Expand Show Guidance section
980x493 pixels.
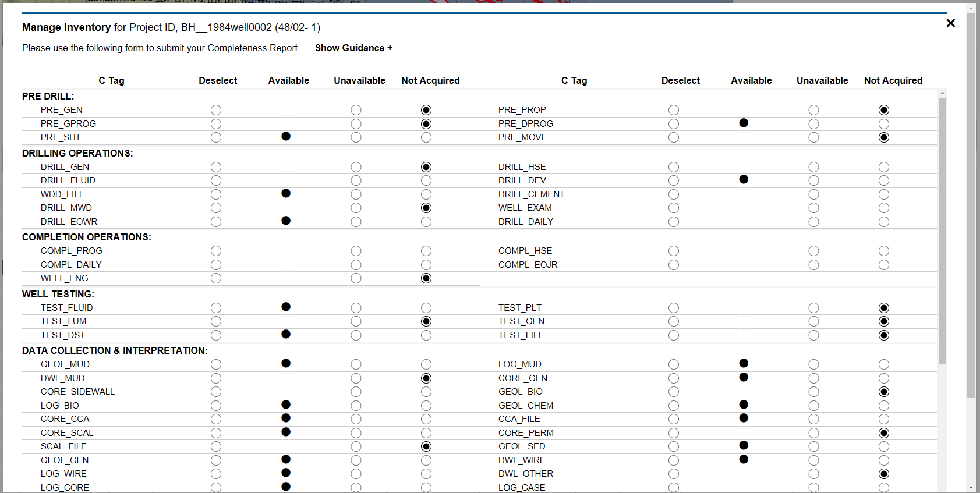pos(353,48)
